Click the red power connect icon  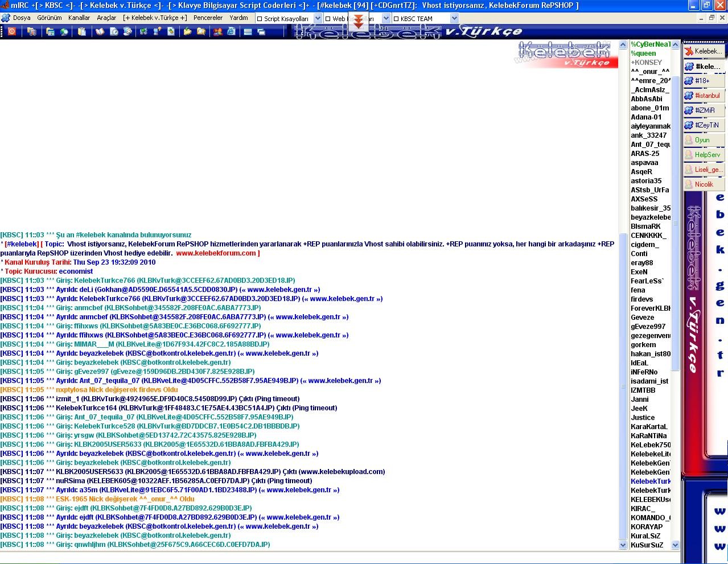click(12, 32)
